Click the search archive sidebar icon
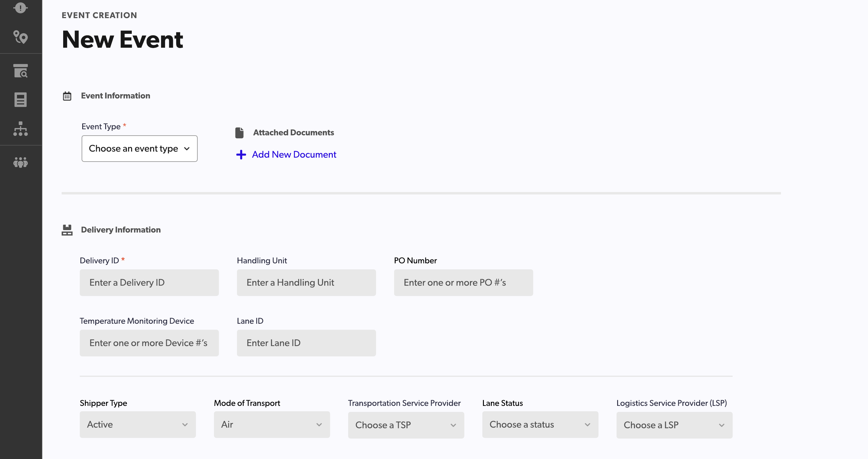Image resolution: width=868 pixels, height=459 pixels. point(21,71)
